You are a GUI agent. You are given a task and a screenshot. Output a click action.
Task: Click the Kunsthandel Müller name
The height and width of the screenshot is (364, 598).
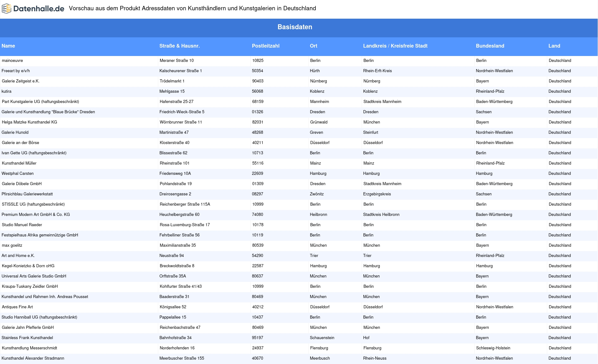pyautogui.click(x=19, y=163)
